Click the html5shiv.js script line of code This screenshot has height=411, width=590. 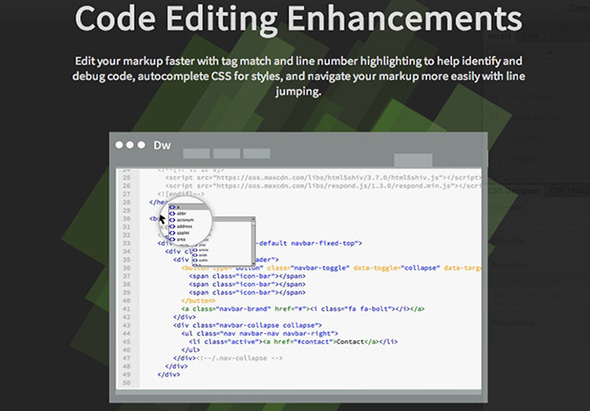pos(323,177)
